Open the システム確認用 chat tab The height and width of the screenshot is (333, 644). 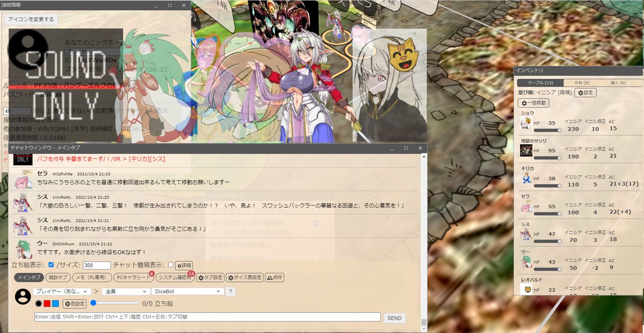coord(174,277)
